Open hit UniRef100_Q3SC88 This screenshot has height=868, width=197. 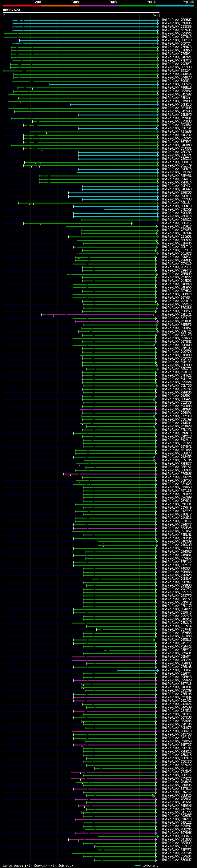click(177, 26)
